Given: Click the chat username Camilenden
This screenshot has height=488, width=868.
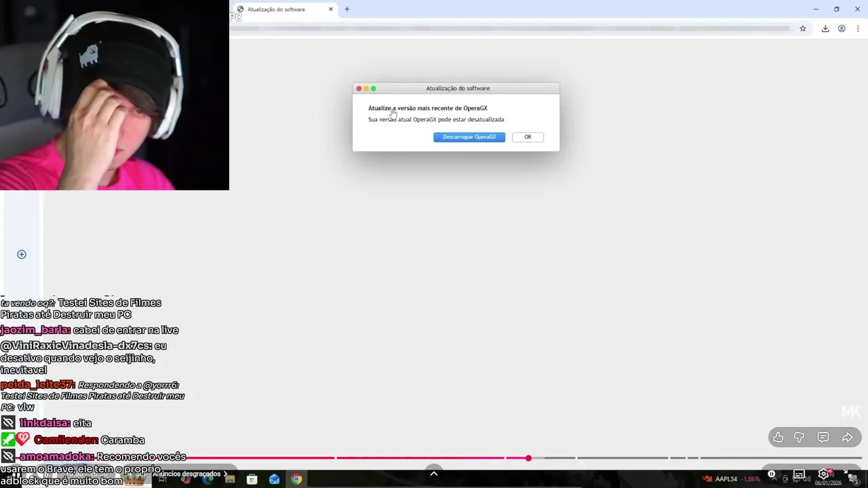Looking at the screenshot, I should coord(66,440).
